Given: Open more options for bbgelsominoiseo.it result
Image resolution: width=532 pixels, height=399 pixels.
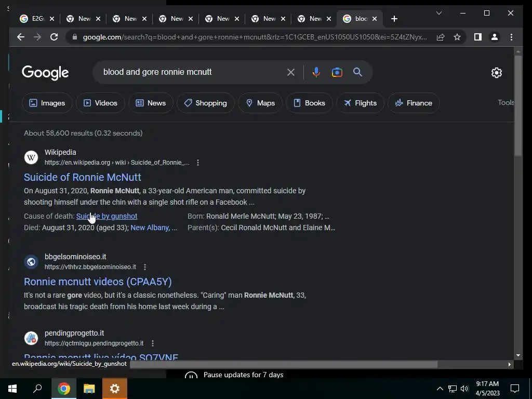Looking at the screenshot, I should click(x=145, y=267).
